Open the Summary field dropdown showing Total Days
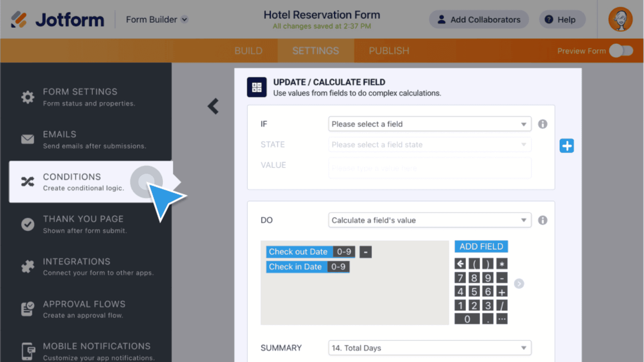The image size is (644, 362). [x=429, y=348]
